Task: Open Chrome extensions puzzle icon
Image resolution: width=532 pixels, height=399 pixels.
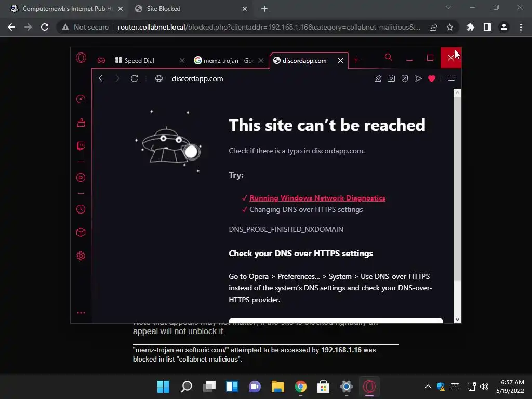Action: [x=471, y=27]
